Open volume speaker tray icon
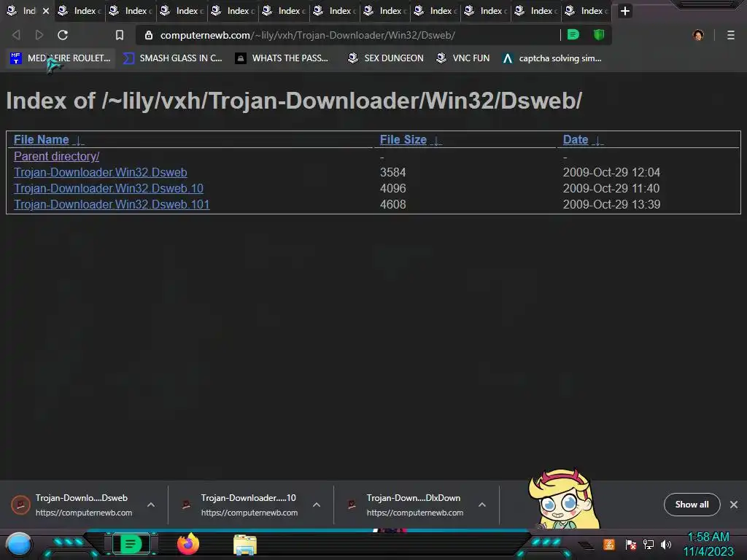Viewport: 747px width, 560px height. point(666,544)
